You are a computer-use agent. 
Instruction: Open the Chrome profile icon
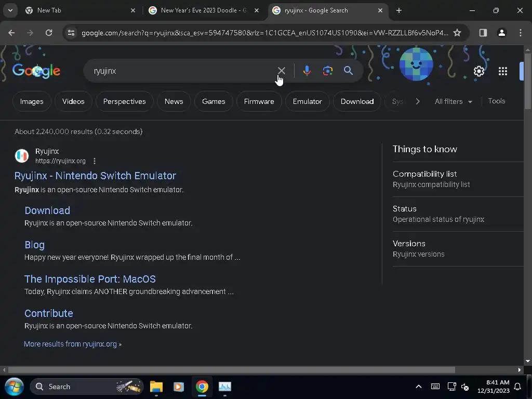click(501, 33)
